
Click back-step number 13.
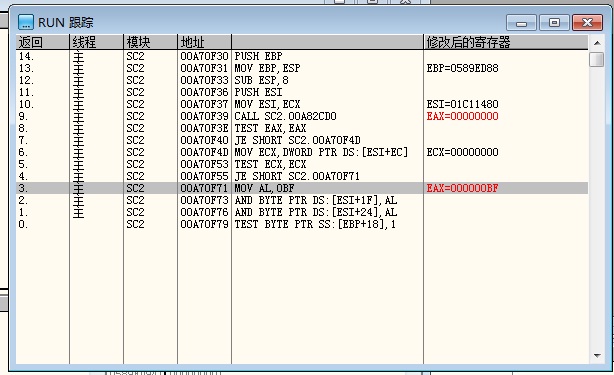pyautogui.click(x=26, y=68)
